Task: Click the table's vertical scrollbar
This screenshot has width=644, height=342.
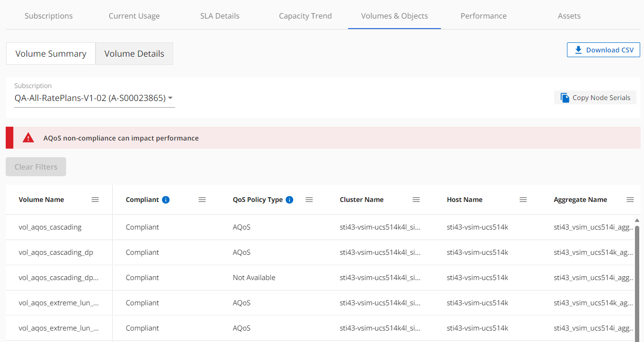Action: click(x=637, y=281)
